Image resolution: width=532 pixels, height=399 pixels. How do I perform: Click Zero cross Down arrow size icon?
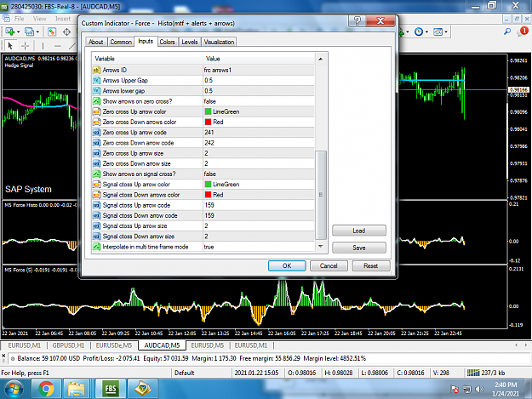(97, 163)
